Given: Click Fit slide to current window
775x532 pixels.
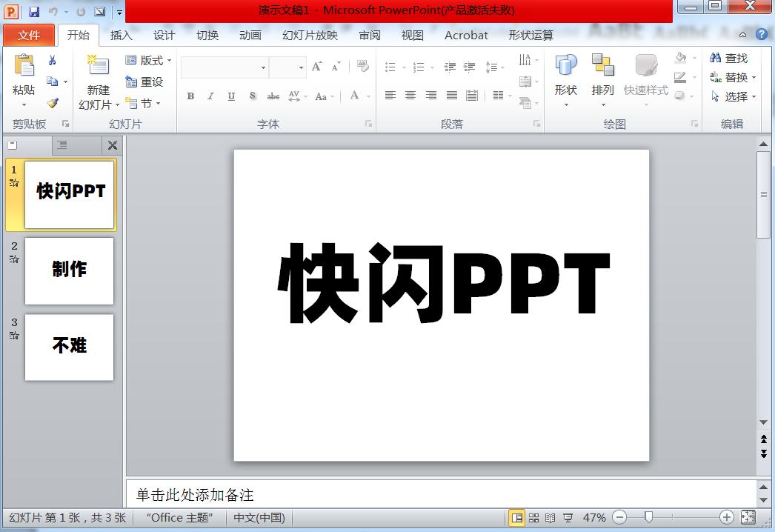Looking at the screenshot, I should pyautogui.click(x=747, y=518).
